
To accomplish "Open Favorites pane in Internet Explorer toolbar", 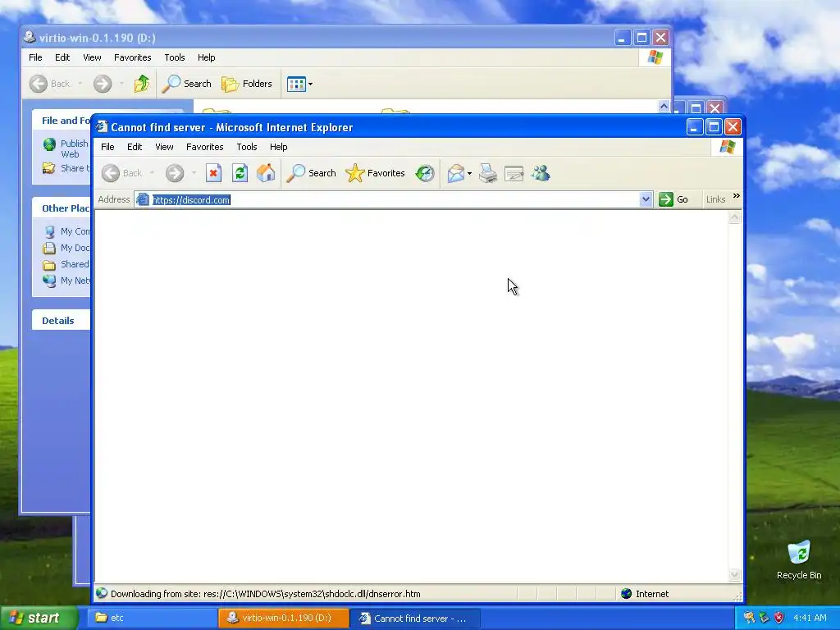I will pyautogui.click(x=376, y=173).
